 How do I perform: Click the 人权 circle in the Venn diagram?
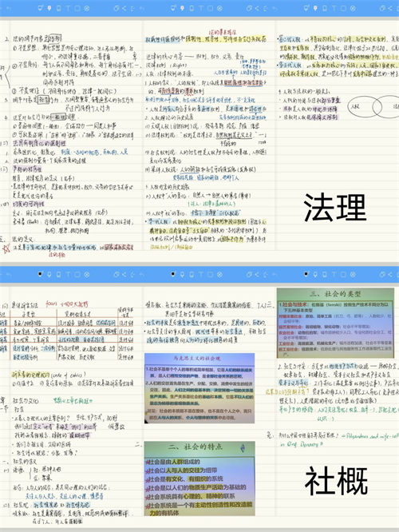pos(364,106)
